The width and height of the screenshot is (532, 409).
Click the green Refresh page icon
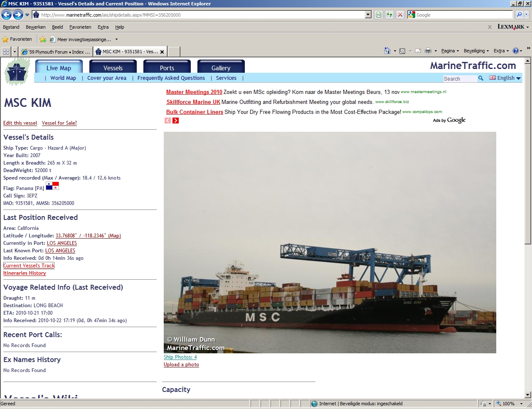tap(389, 15)
